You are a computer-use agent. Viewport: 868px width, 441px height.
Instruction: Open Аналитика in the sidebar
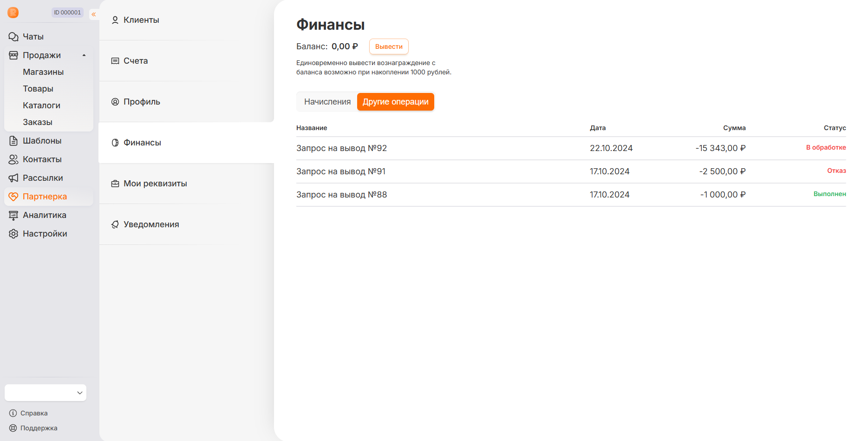(x=45, y=215)
